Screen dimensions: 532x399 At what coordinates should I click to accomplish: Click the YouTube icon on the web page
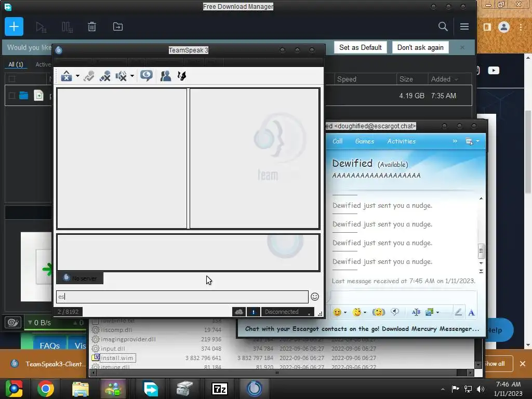coord(494,70)
